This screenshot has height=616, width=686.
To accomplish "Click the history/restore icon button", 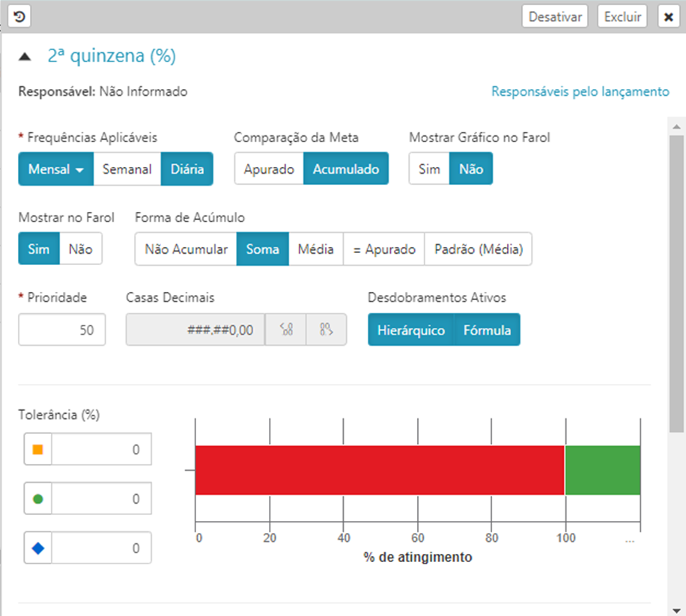I will (x=19, y=16).
